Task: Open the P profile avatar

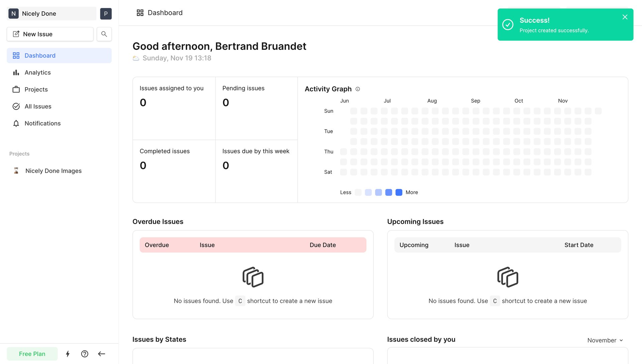Action: [x=106, y=14]
